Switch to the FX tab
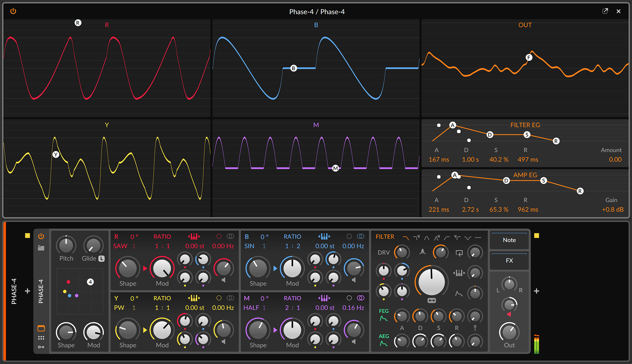This screenshot has height=364, width=632. 509,260
